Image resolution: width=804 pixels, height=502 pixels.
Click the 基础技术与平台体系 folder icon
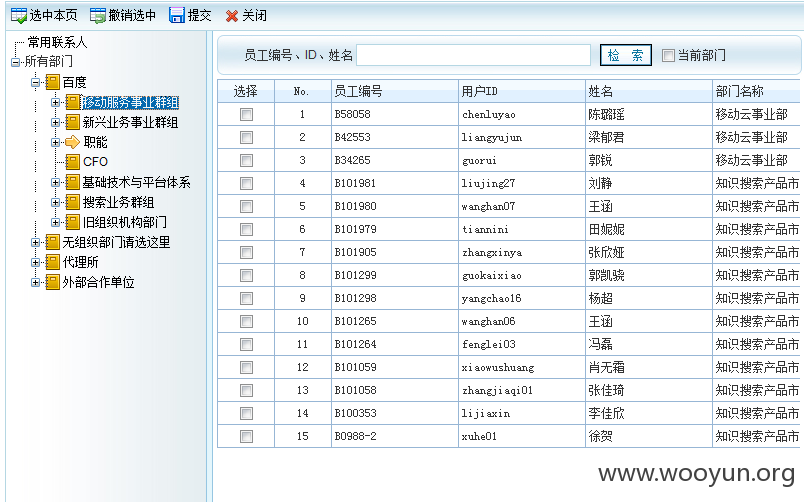73,182
